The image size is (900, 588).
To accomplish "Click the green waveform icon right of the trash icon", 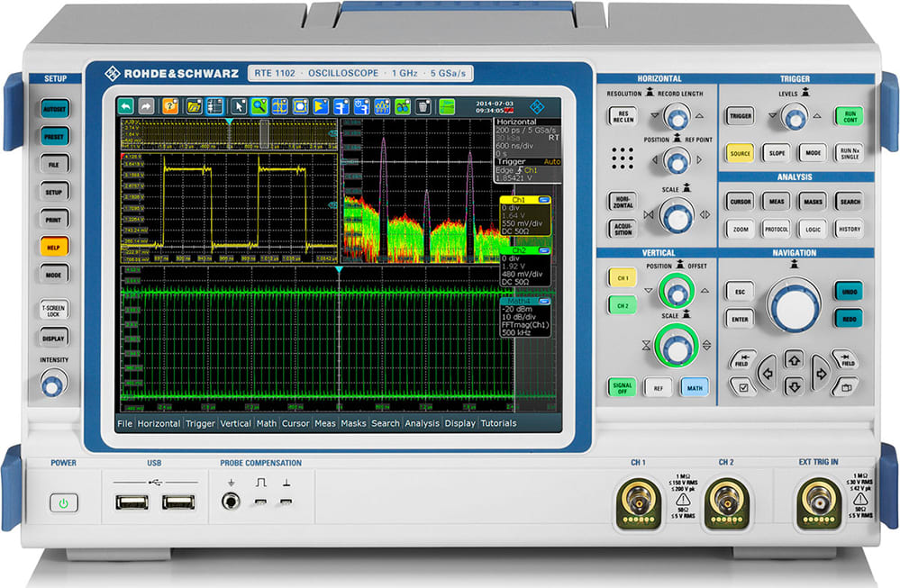I will [447, 106].
